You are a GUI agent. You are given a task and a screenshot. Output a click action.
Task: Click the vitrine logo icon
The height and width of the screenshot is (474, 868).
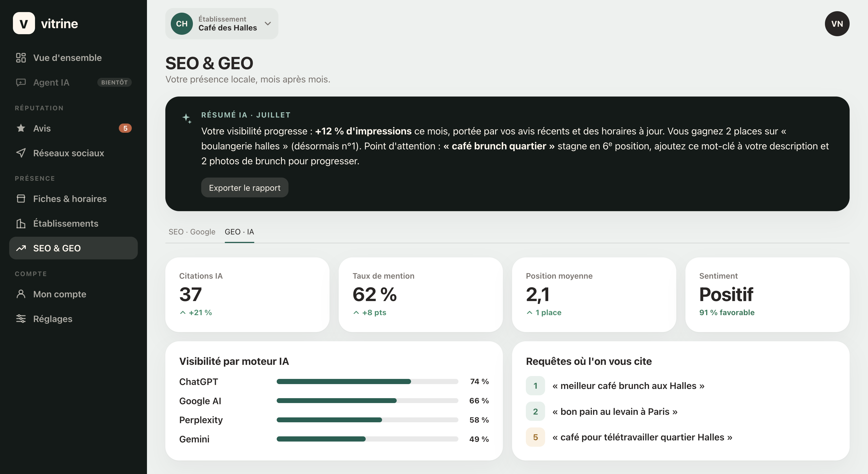pos(24,23)
